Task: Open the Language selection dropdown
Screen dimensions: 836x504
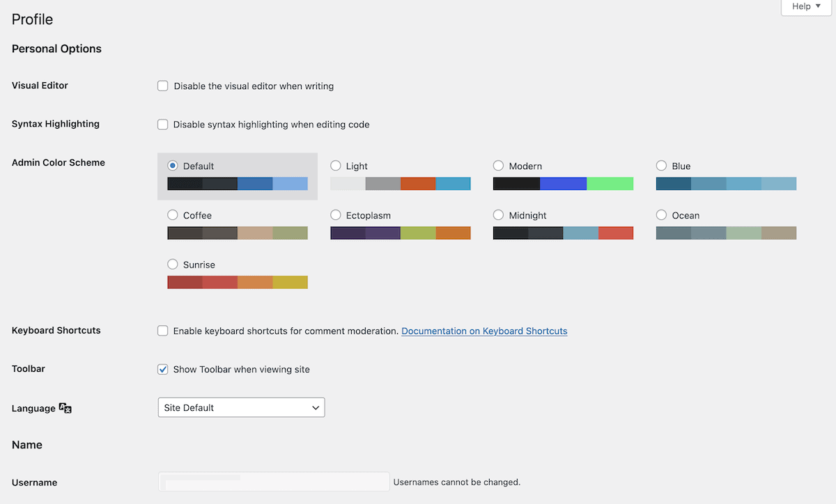Action: [241, 407]
